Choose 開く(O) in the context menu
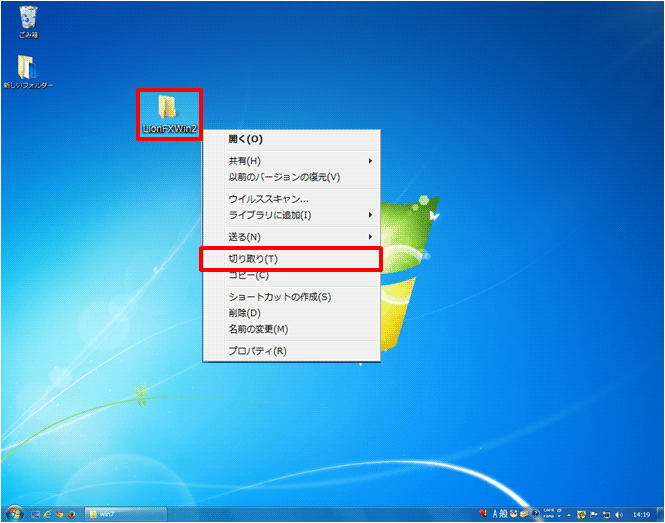665x523 pixels. [x=292, y=140]
